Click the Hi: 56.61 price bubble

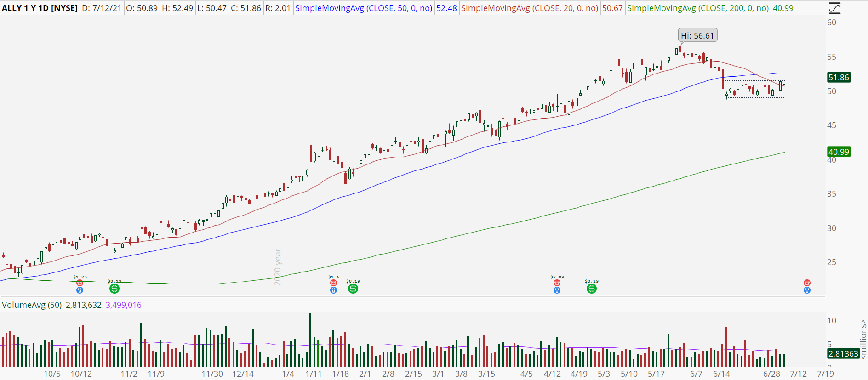(x=697, y=35)
